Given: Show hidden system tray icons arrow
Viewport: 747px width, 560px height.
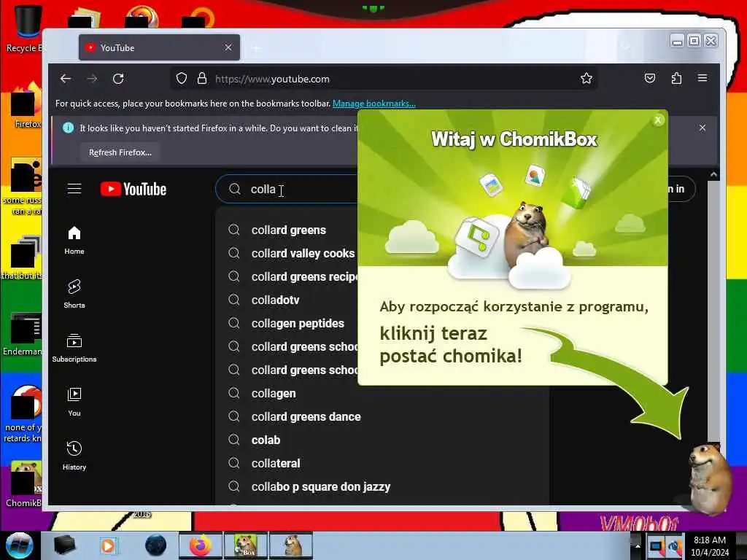Looking at the screenshot, I should coord(638,545).
